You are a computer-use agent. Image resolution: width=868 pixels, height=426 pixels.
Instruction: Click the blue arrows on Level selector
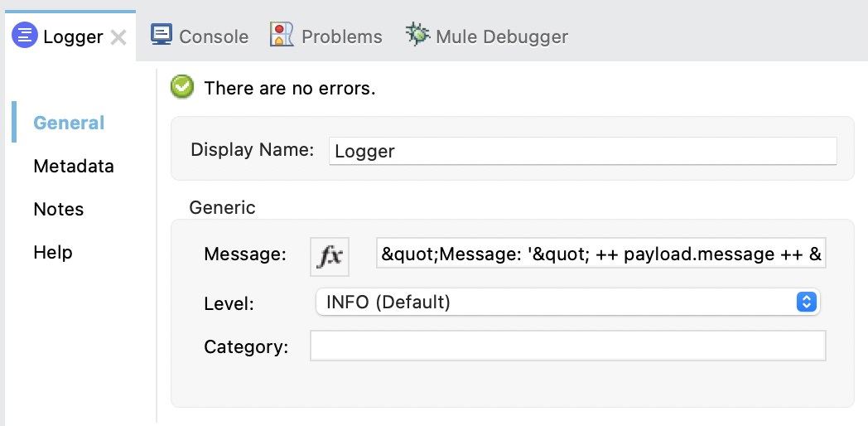[x=806, y=303]
